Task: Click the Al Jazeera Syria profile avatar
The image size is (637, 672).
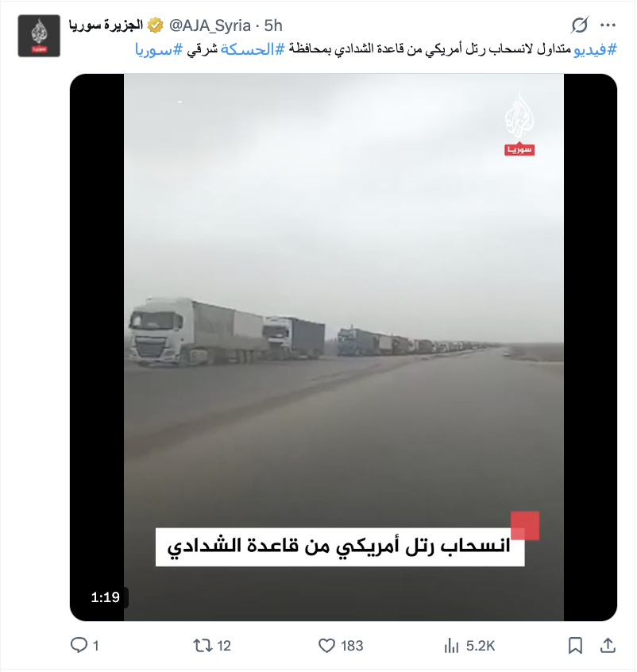Action: pyautogui.click(x=39, y=36)
